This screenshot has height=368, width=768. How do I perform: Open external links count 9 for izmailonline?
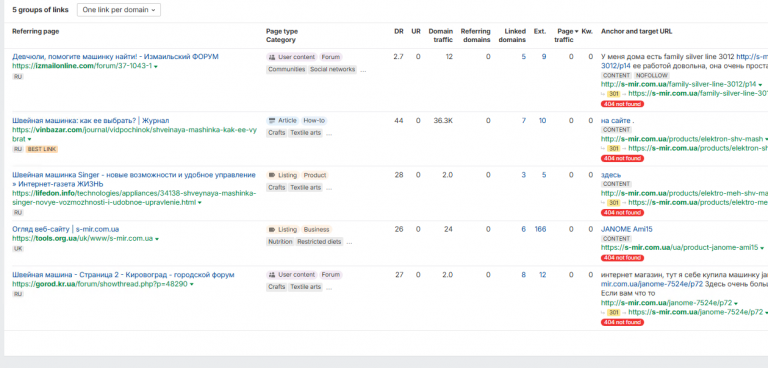click(x=544, y=57)
